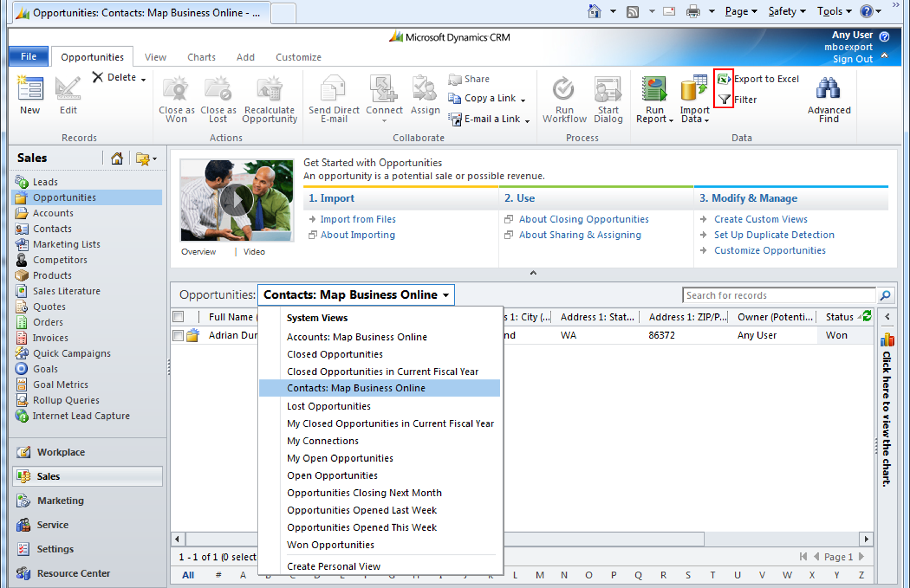
Task: Click the CRM help question mark icon
Action: pyautogui.click(x=884, y=36)
